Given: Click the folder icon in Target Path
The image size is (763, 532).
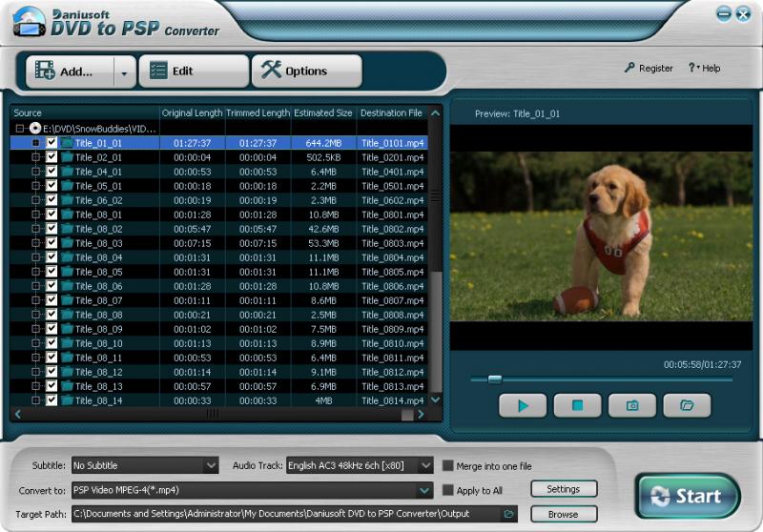Looking at the screenshot, I should click(x=509, y=514).
